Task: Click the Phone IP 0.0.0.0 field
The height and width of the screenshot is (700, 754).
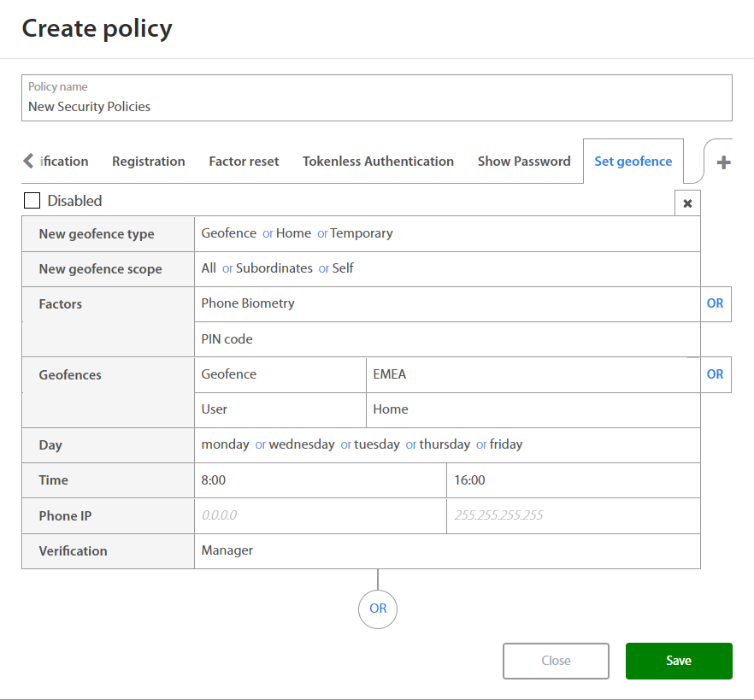Action: [320, 515]
